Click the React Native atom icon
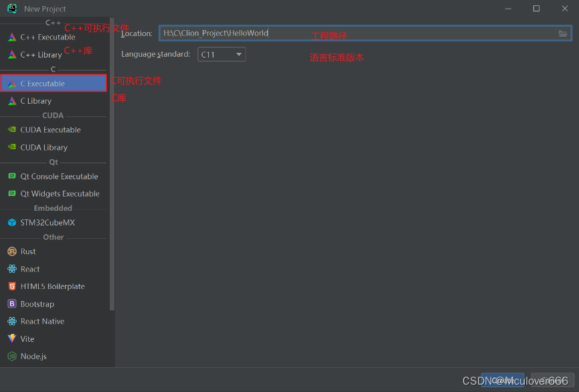The width and height of the screenshot is (579, 392). point(12,321)
